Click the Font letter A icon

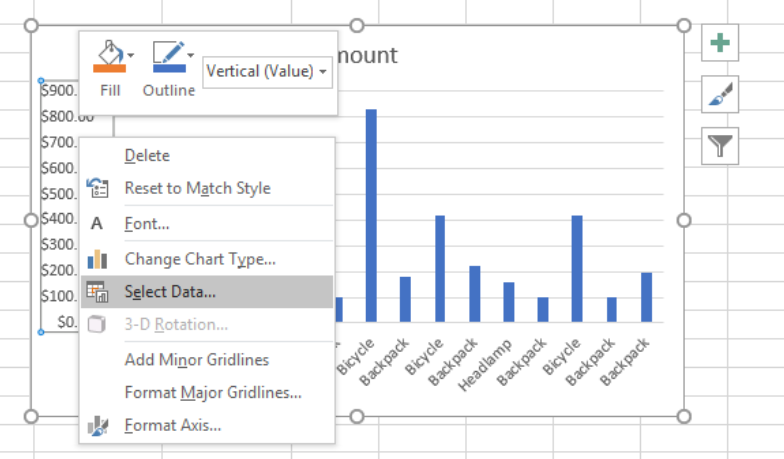(96, 224)
